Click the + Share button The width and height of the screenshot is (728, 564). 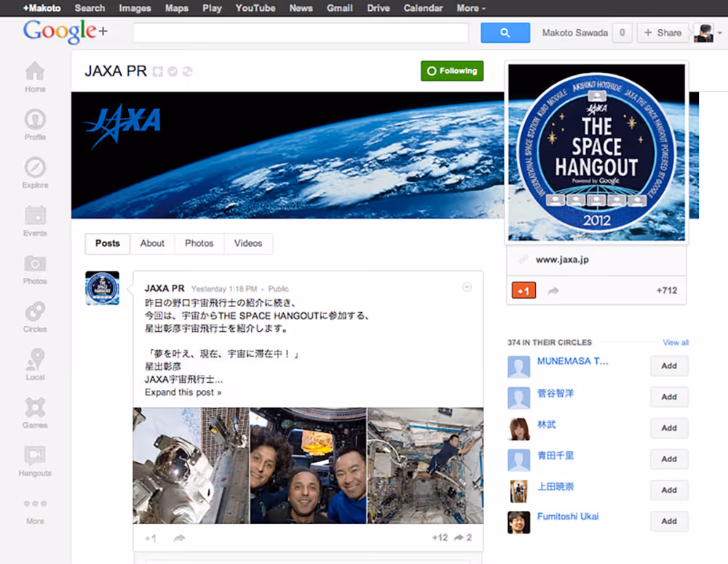pyautogui.click(x=662, y=33)
